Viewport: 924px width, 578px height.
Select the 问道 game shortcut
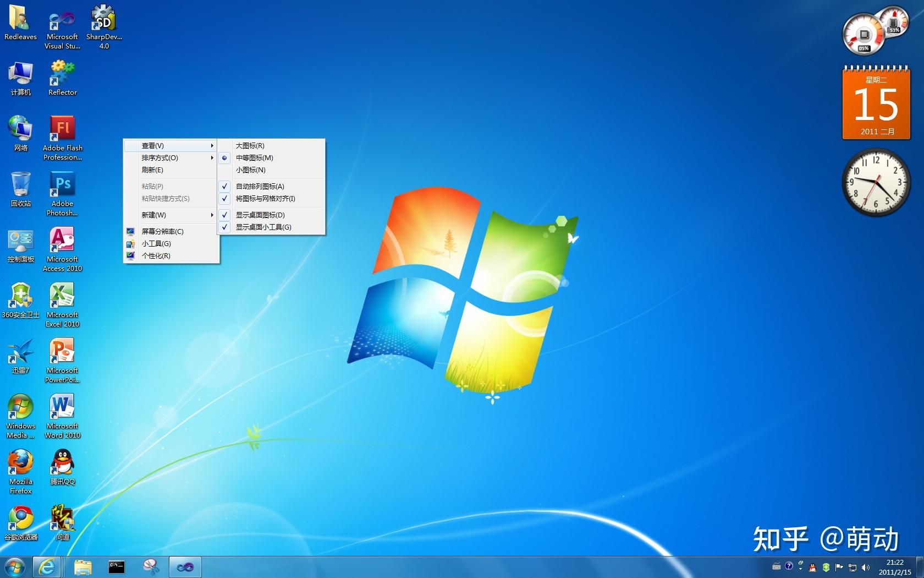pos(62,523)
